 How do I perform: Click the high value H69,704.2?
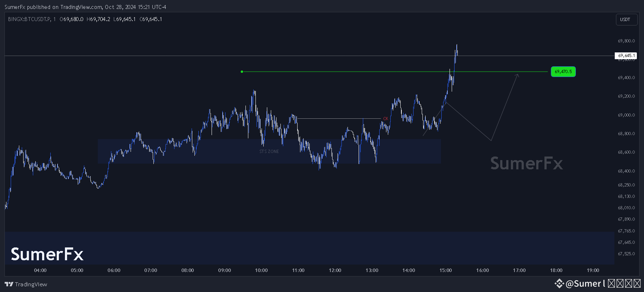pyautogui.click(x=98, y=19)
